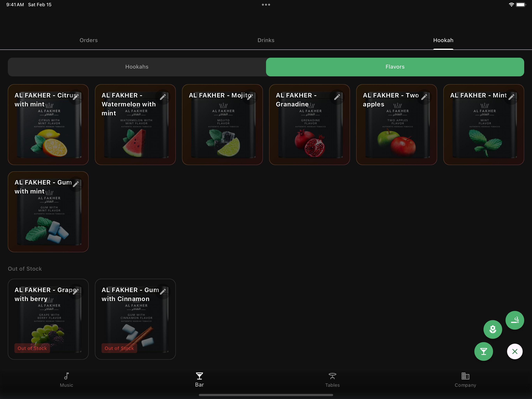Switch to the Drinks tab
The height and width of the screenshot is (399, 532).
tap(266, 40)
